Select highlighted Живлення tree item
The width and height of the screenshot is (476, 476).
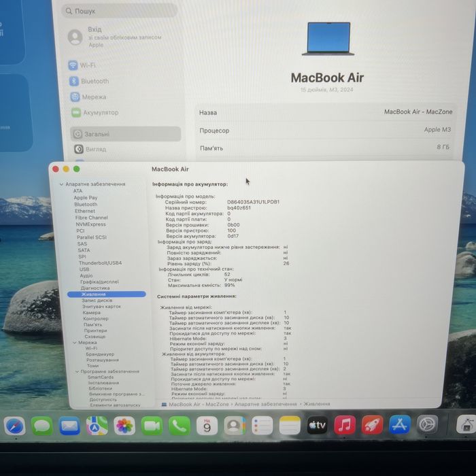(107, 294)
